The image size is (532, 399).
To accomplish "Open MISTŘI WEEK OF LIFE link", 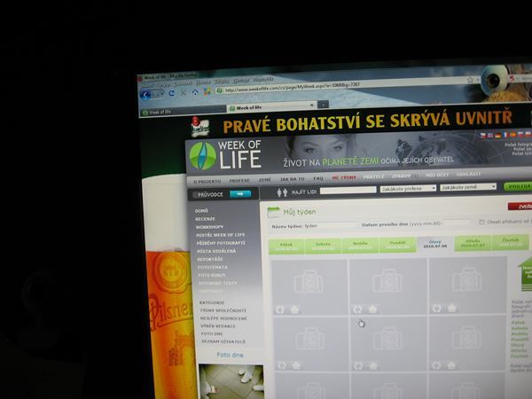I will pos(220,235).
